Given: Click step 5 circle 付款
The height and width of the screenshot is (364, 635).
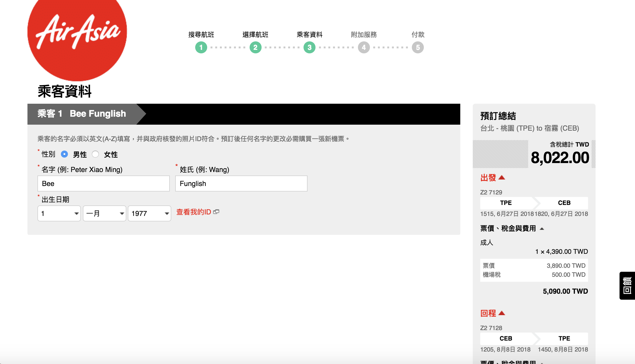Looking at the screenshot, I should click(418, 47).
